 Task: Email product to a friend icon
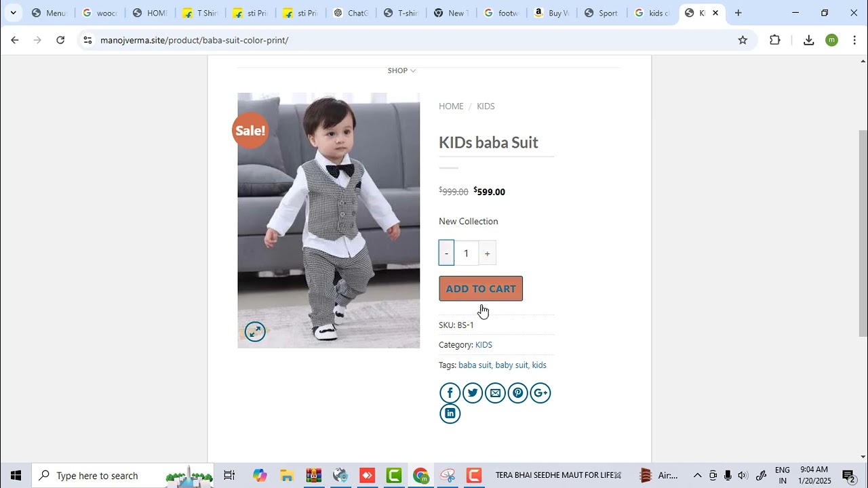(x=495, y=393)
